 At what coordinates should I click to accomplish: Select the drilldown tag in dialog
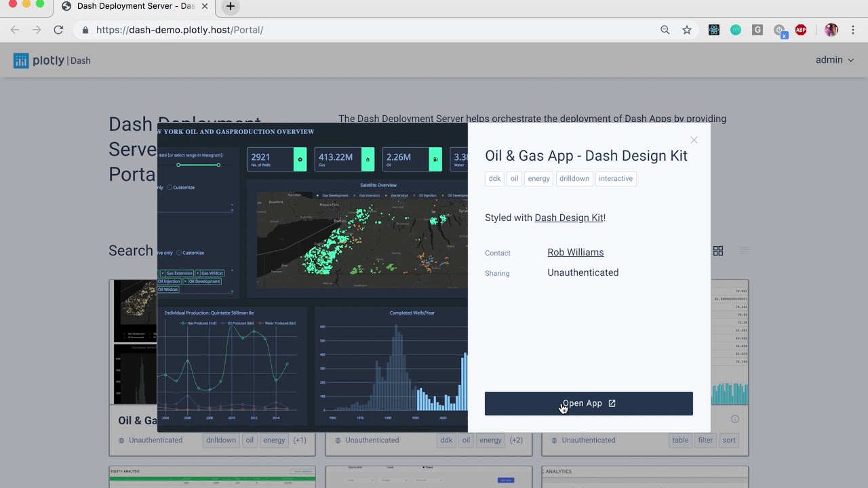pyautogui.click(x=574, y=179)
